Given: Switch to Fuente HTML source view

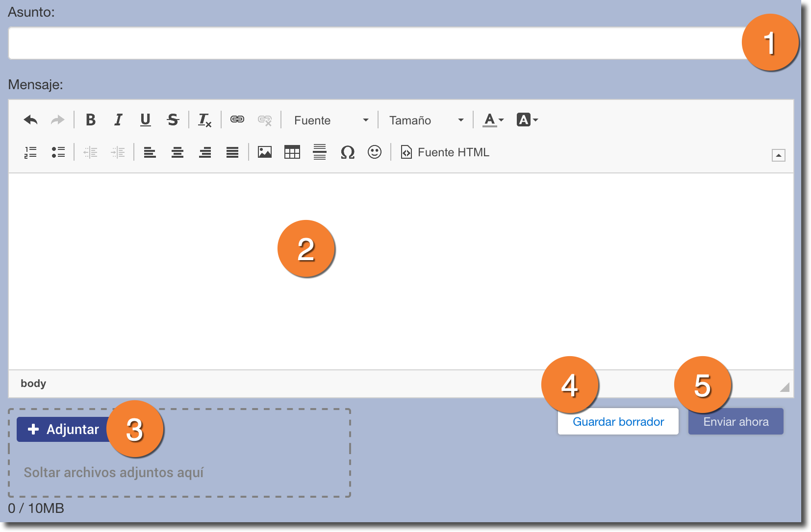Looking at the screenshot, I should coord(445,152).
